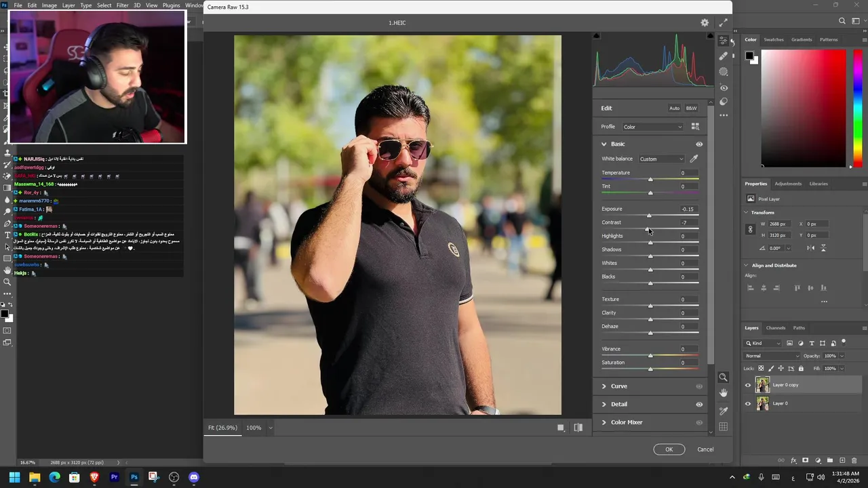The image size is (868, 488).
Task: Select the Camera Raw Zoom magnifier tool
Action: click(723, 378)
